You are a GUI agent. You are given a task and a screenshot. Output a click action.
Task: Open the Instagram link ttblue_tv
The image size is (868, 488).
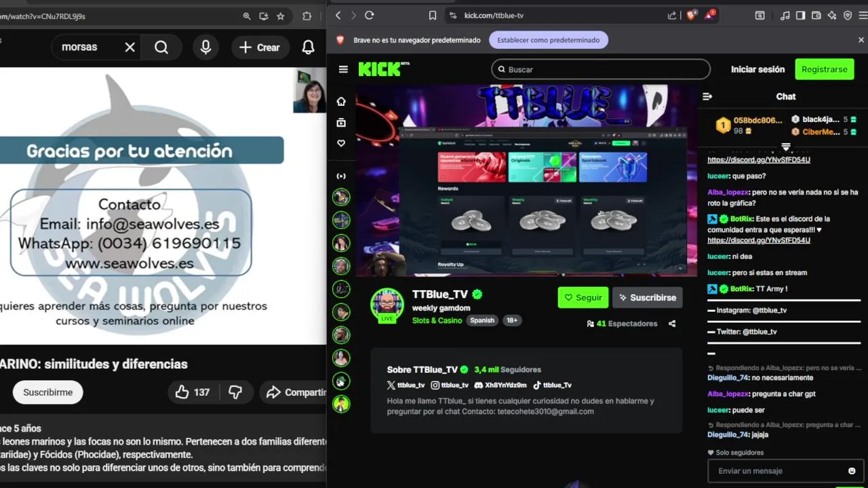pos(450,385)
